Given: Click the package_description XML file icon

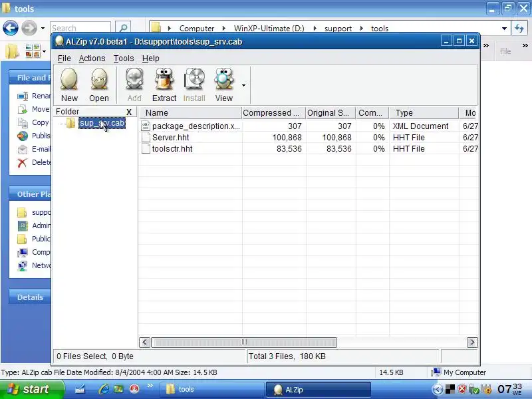Looking at the screenshot, I should point(146,126).
